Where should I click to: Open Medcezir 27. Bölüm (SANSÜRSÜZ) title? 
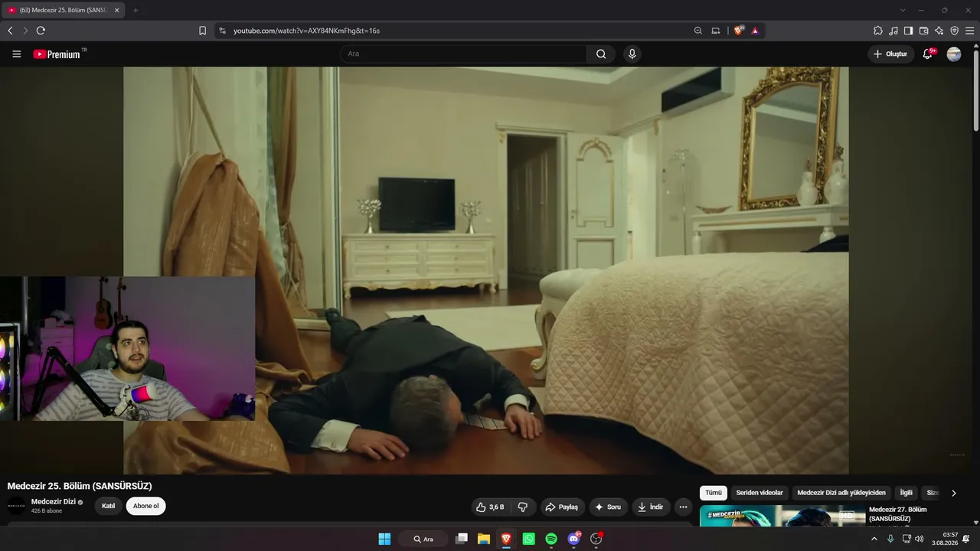click(898, 514)
